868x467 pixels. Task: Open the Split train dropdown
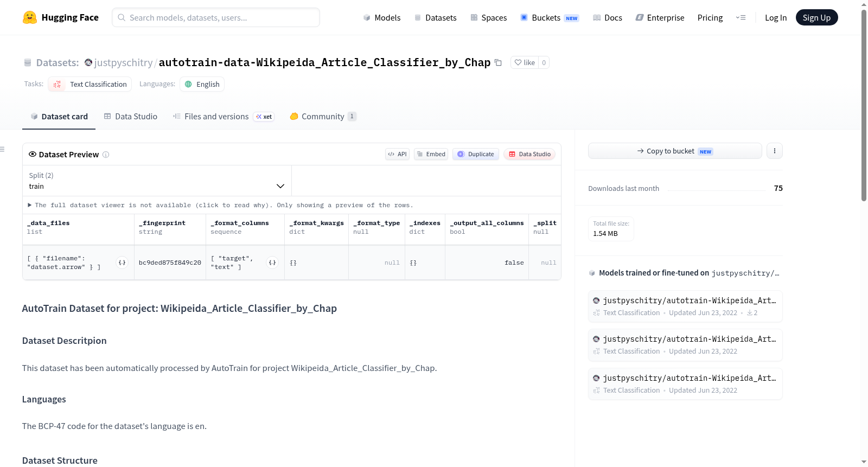(x=157, y=181)
